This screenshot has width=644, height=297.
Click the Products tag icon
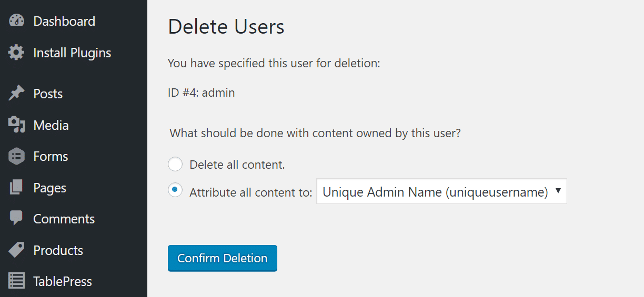17,250
